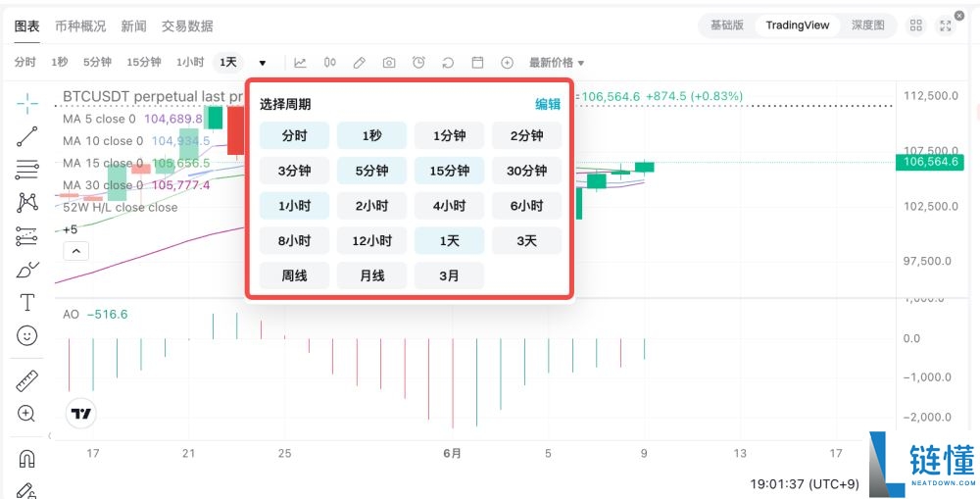Open the grid layout icon

tap(915, 25)
